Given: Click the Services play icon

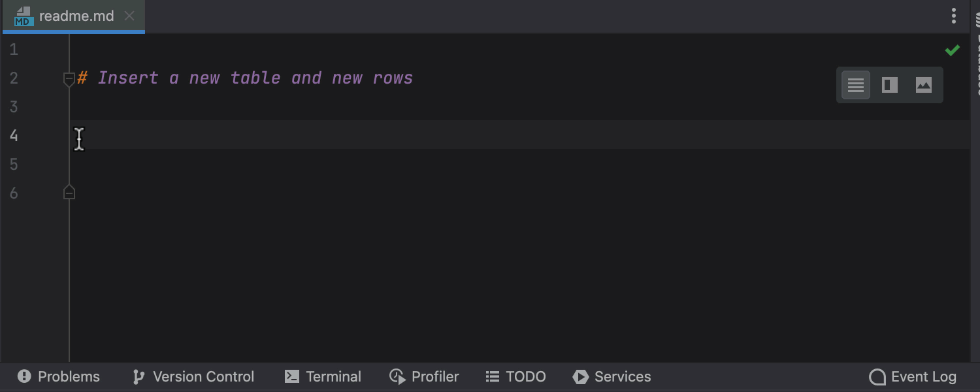Looking at the screenshot, I should click(x=580, y=377).
